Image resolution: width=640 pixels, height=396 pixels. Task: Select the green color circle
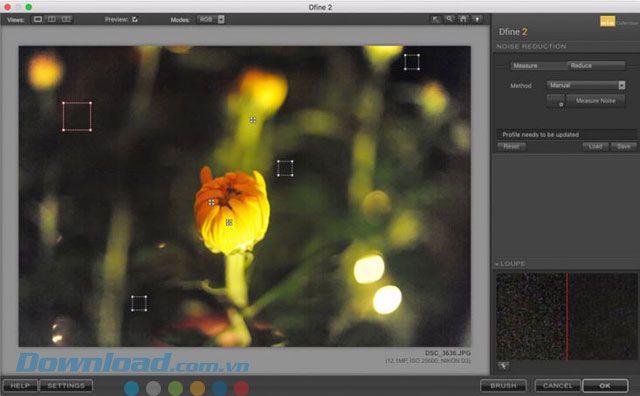pyautogui.click(x=176, y=388)
